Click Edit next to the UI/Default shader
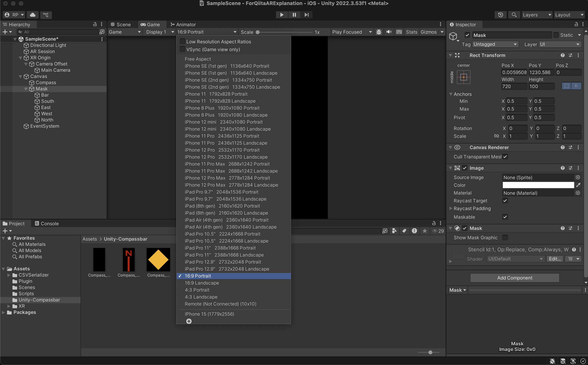 tap(555, 258)
